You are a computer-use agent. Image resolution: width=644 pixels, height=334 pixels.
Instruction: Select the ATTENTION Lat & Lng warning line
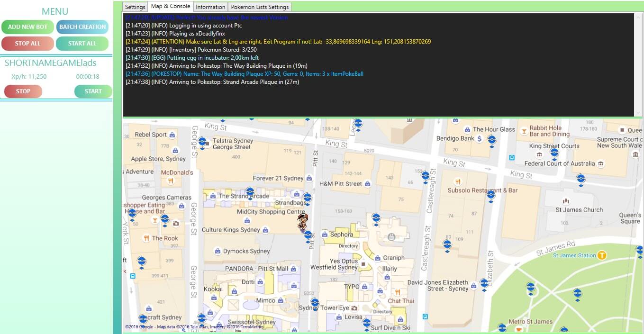click(x=278, y=42)
